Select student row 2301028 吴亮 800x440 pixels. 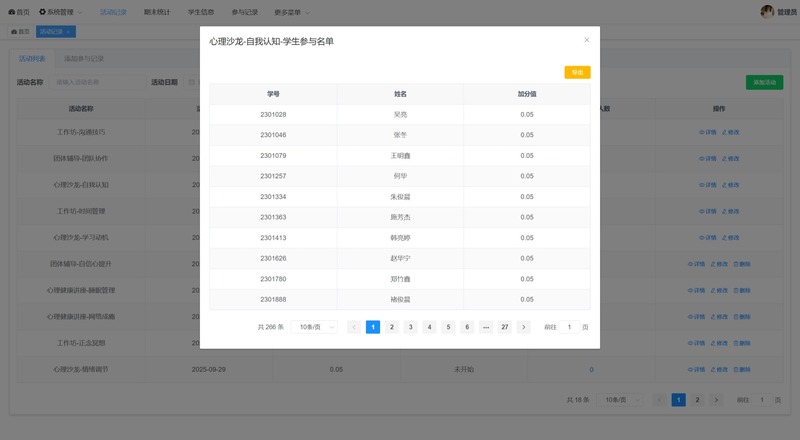coord(399,114)
